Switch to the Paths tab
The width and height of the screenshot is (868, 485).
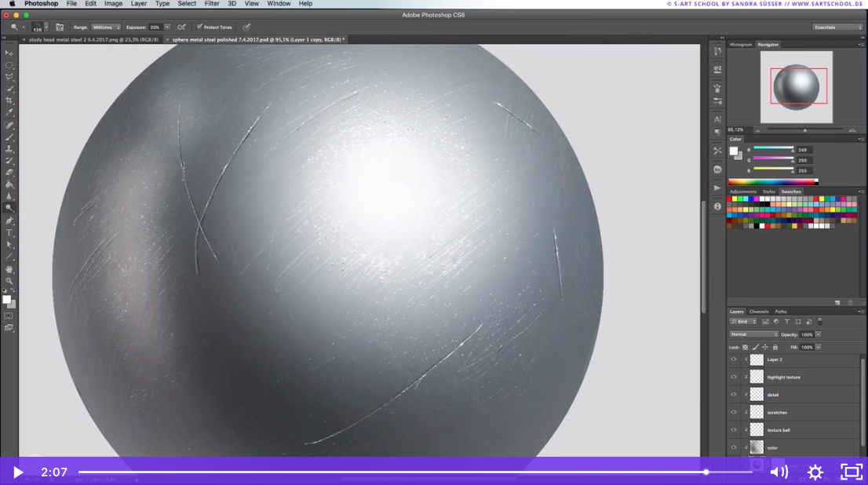(x=781, y=312)
